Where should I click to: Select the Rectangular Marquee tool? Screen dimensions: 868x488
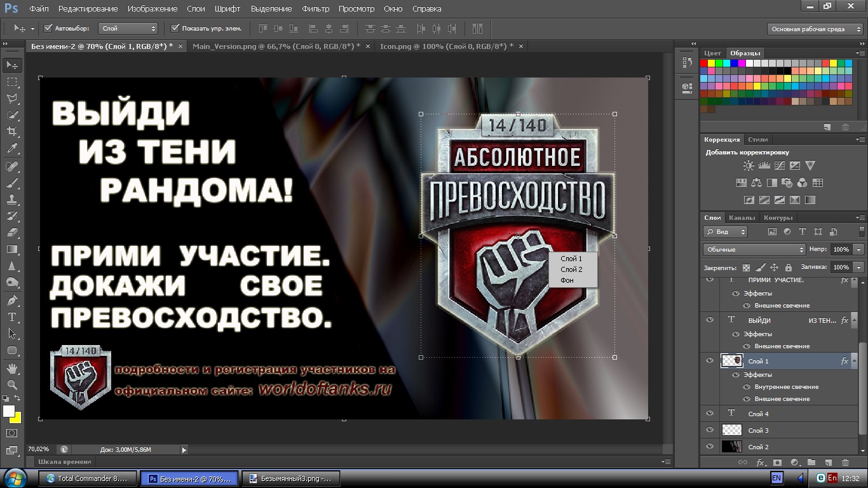[x=12, y=82]
